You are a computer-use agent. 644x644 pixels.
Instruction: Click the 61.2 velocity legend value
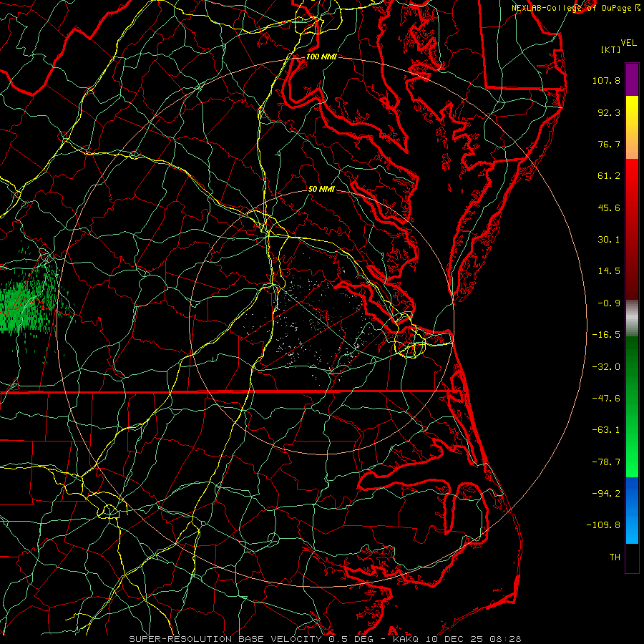click(x=609, y=176)
